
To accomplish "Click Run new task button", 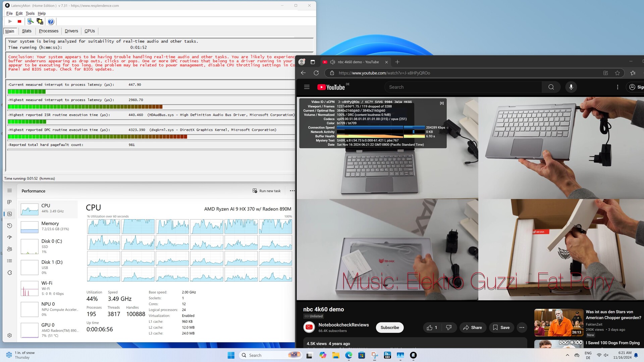I will click(267, 191).
